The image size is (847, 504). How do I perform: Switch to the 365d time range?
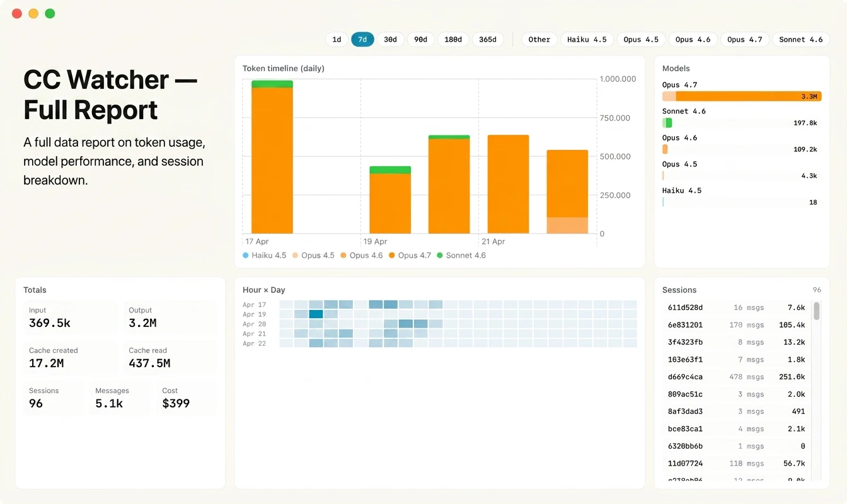point(487,39)
